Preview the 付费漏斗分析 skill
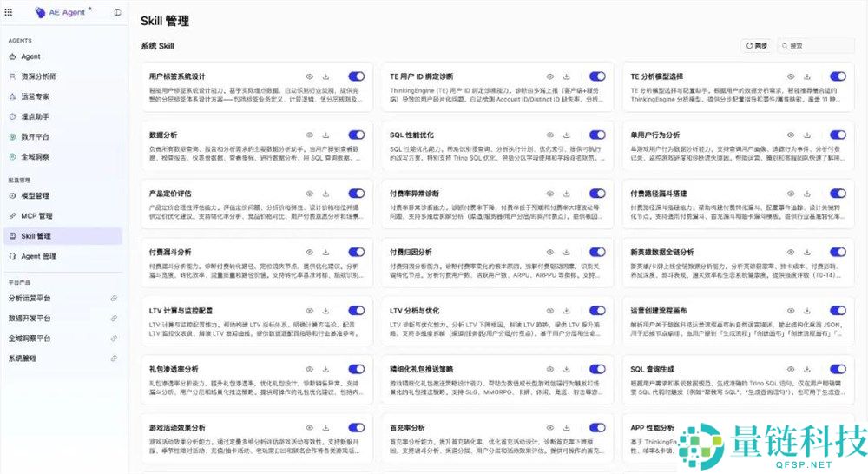 [310, 252]
